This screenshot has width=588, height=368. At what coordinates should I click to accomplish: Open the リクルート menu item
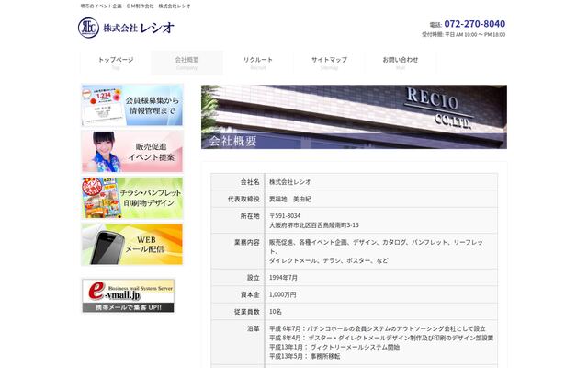(x=258, y=63)
